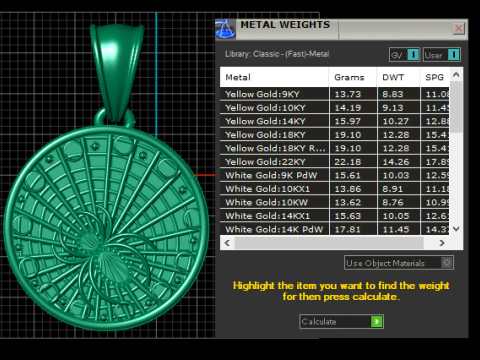
Task: Click the SPG column header
Action: coord(435,77)
